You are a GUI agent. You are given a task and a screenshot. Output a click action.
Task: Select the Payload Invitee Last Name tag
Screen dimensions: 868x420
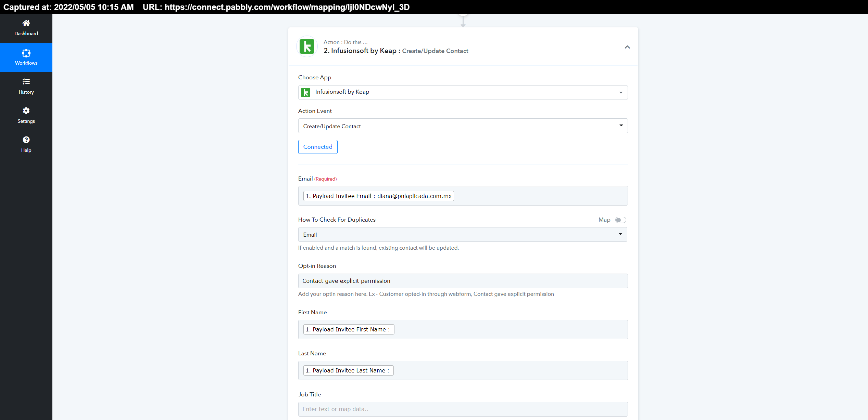click(349, 370)
